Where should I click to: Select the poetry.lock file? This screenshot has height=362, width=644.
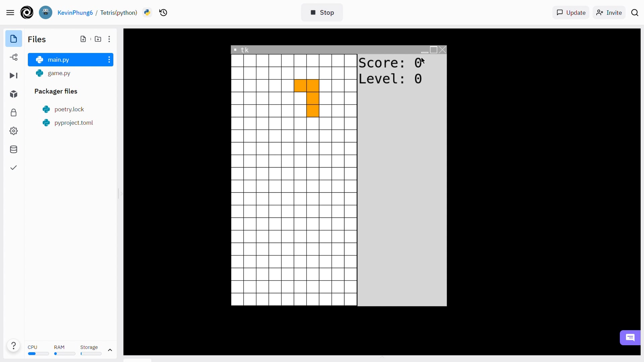coord(69,109)
